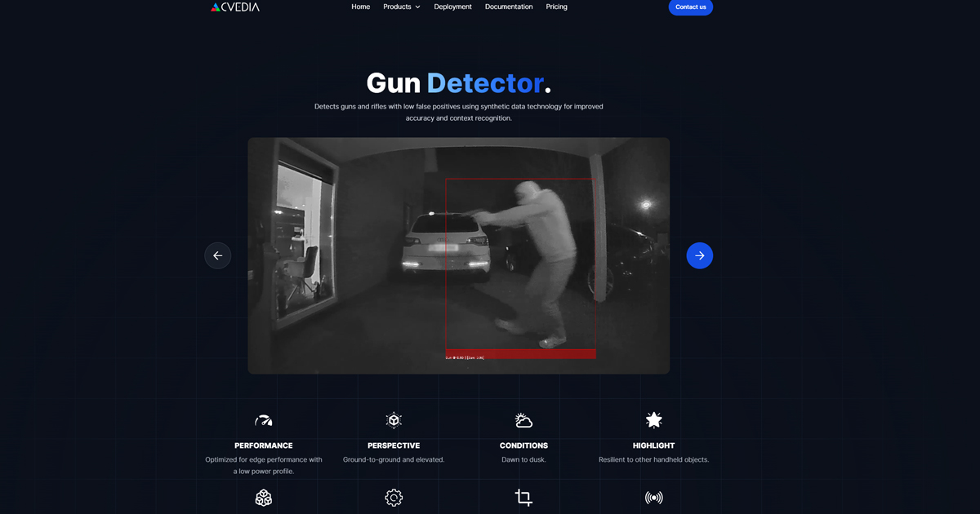The height and width of the screenshot is (514, 980).
Task: Click the Conditions sun-and-cloud icon
Action: (x=523, y=419)
